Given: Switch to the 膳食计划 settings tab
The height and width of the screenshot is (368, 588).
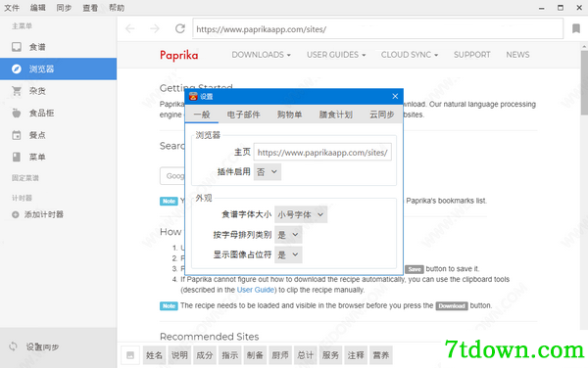Looking at the screenshot, I should pos(335,115).
